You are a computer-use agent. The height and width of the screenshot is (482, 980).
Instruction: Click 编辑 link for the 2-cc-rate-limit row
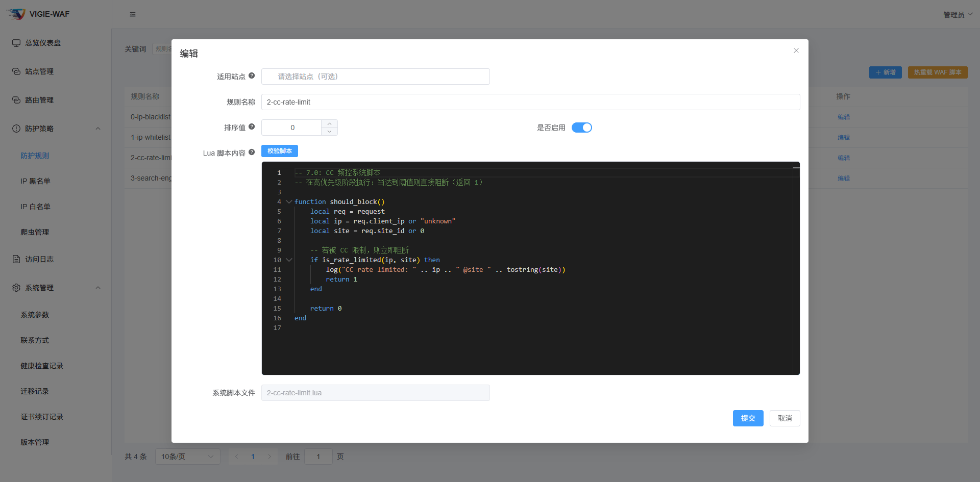point(844,158)
